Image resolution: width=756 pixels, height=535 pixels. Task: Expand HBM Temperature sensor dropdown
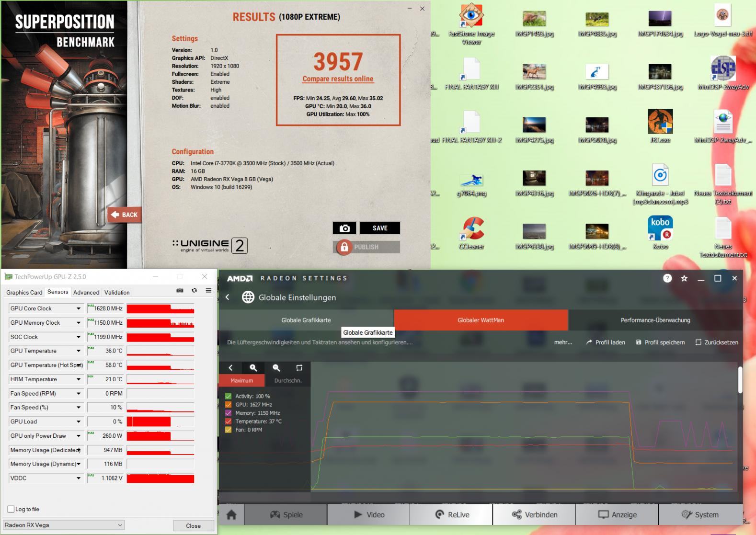[x=79, y=379]
